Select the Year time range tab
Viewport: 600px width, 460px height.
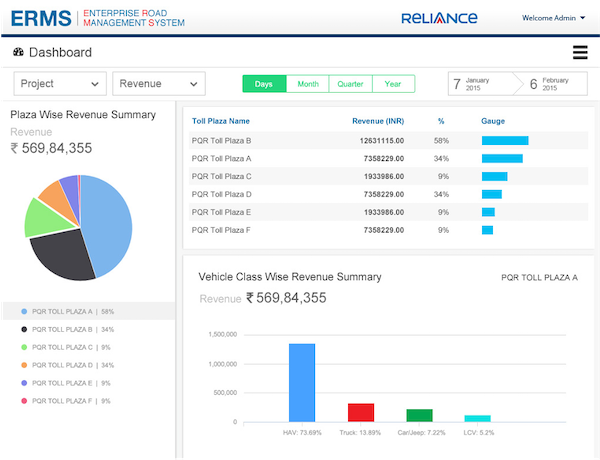[x=393, y=84]
